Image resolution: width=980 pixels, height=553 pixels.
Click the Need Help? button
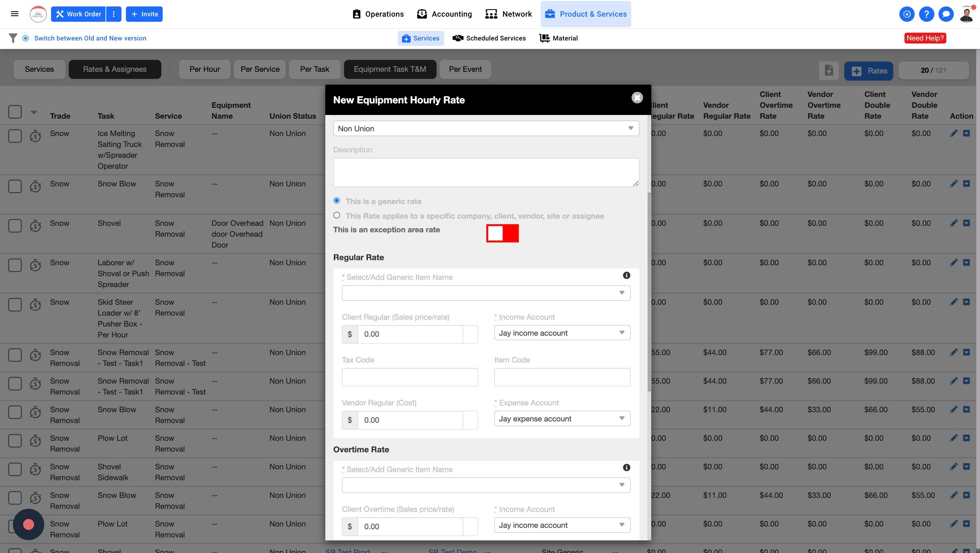click(x=925, y=38)
